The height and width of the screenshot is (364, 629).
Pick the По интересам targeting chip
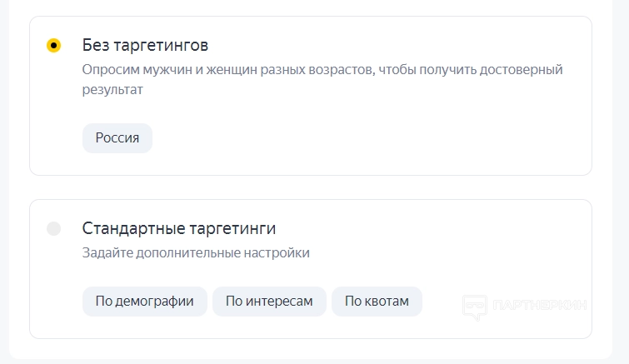point(269,302)
